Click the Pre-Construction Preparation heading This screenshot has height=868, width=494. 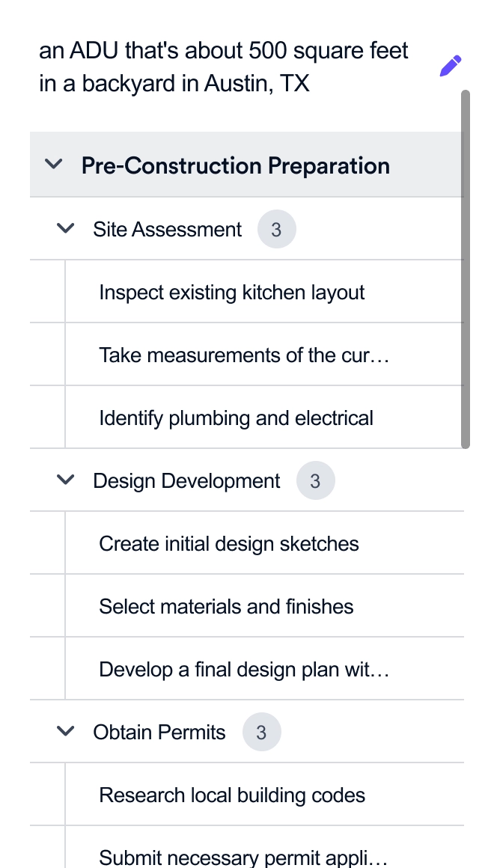click(x=235, y=165)
